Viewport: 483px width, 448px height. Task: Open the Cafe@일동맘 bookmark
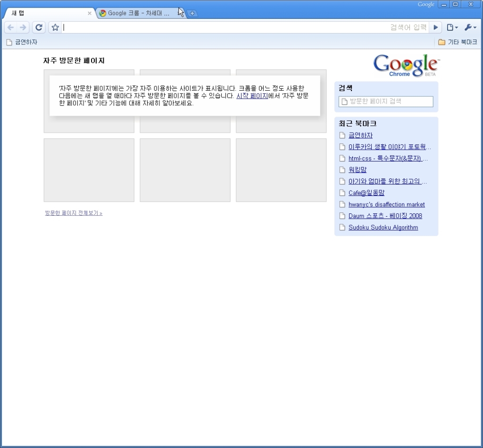(x=366, y=193)
